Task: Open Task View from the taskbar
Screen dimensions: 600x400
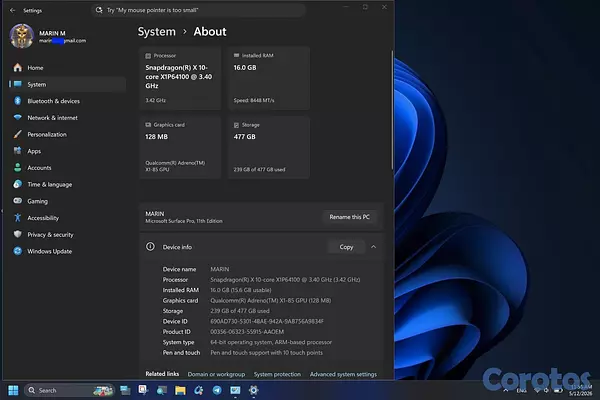Action: coord(125,390)
